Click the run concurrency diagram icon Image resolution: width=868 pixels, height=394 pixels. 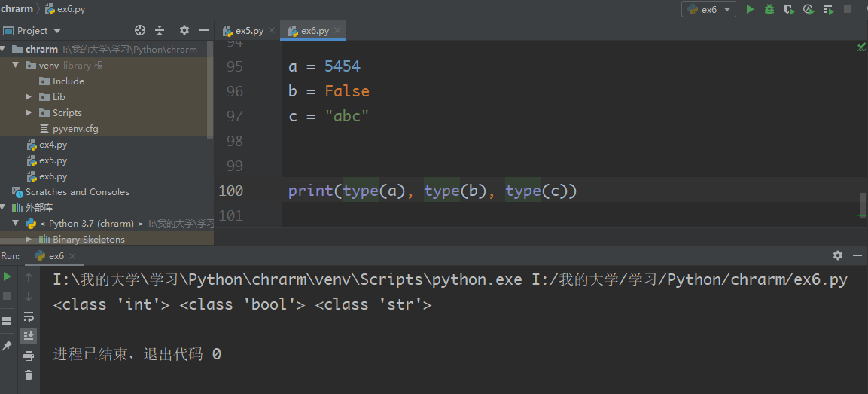click(828, 9)
